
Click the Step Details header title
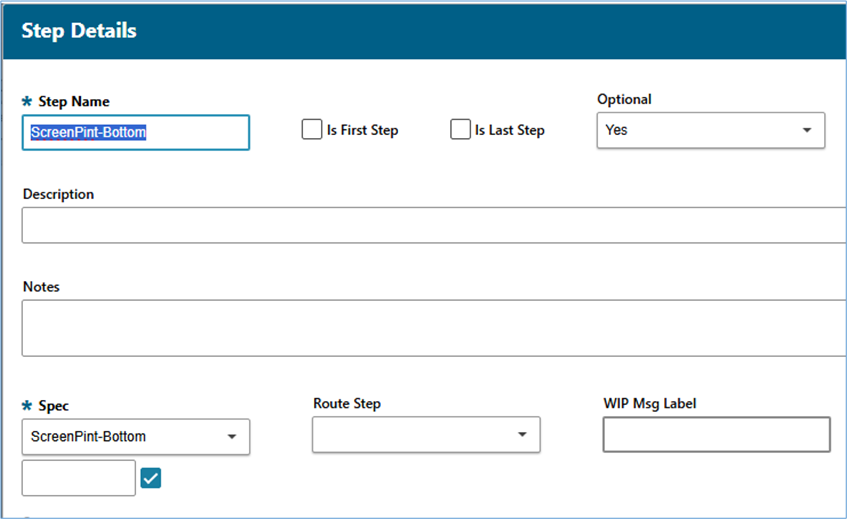[x=79, y=31]
